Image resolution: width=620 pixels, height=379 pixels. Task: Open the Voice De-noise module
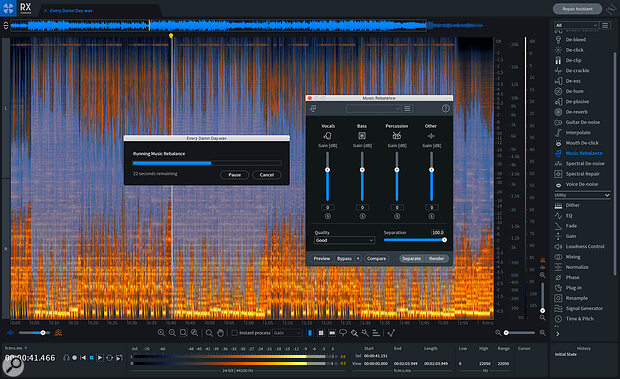(577, 184)
